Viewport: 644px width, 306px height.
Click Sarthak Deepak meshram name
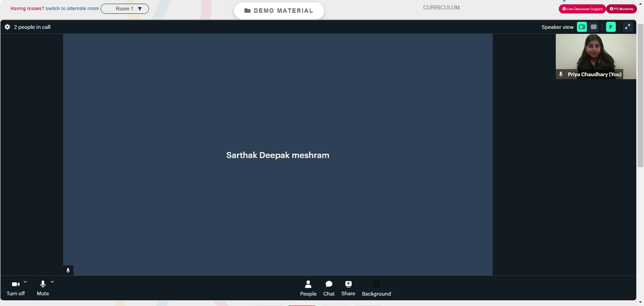point(278,155)
